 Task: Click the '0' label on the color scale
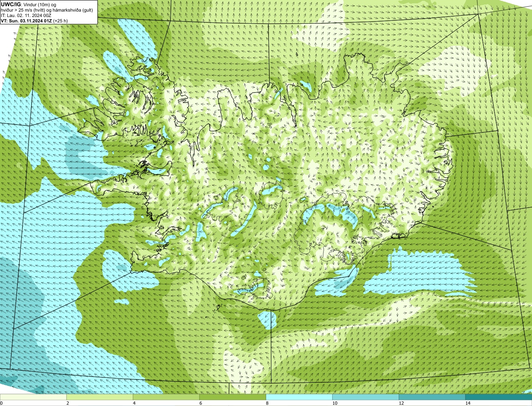click(x=1, y=403)
